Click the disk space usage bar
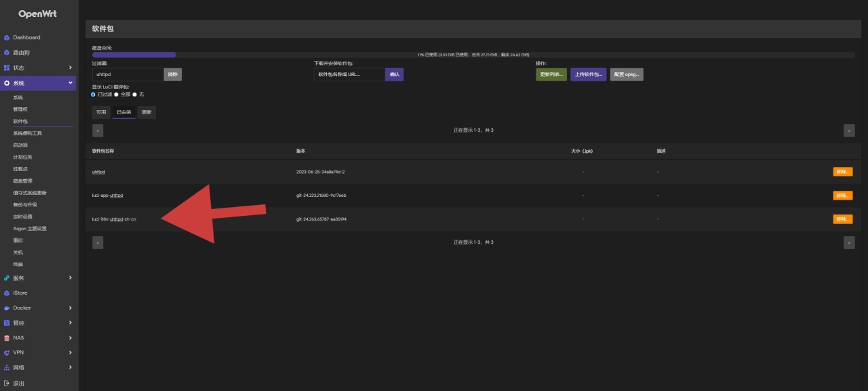The width and height of the screenshot is (868, 391). click(x=473, y=54)
